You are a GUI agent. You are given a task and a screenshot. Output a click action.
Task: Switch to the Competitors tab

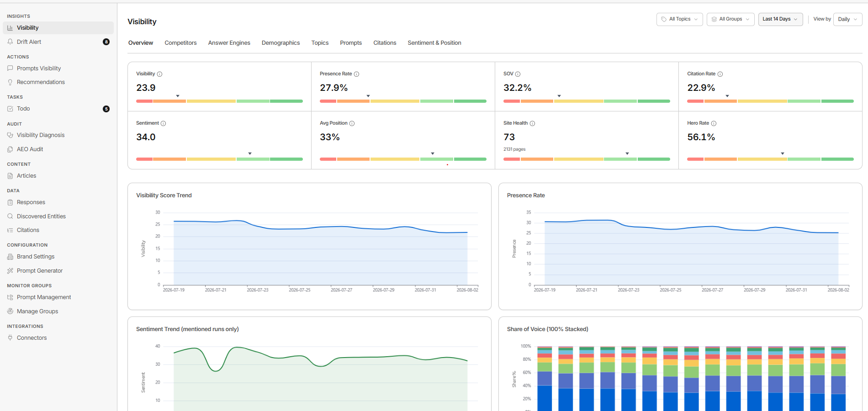pyautogui.click(x=180, y=43)
